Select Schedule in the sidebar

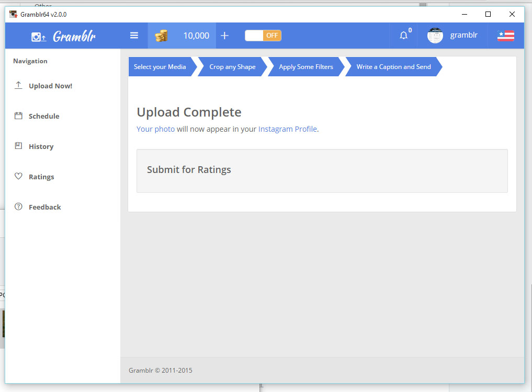44,116
